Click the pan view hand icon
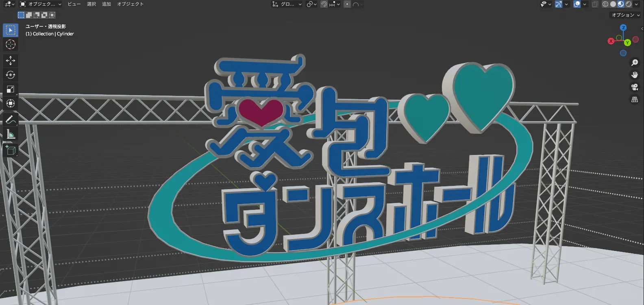Viewport: 644px width, 305px height. pyautogui.click(x=635, y=75)
